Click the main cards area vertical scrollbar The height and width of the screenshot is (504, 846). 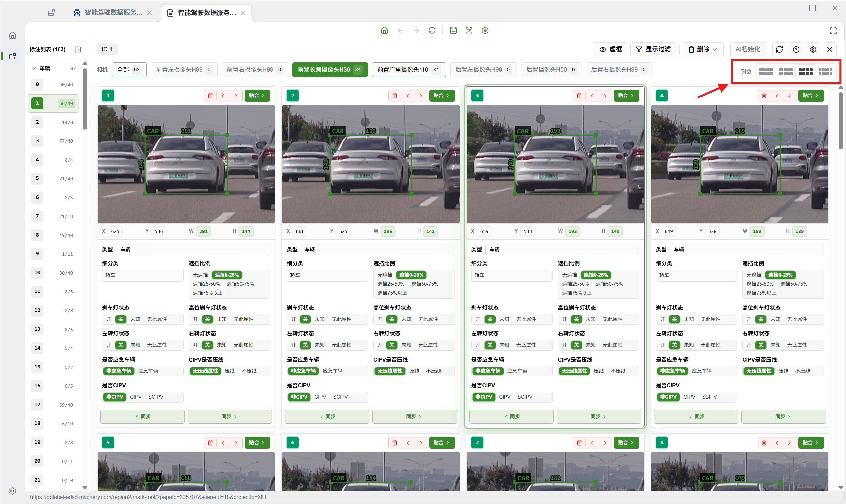tap(841, 121)
